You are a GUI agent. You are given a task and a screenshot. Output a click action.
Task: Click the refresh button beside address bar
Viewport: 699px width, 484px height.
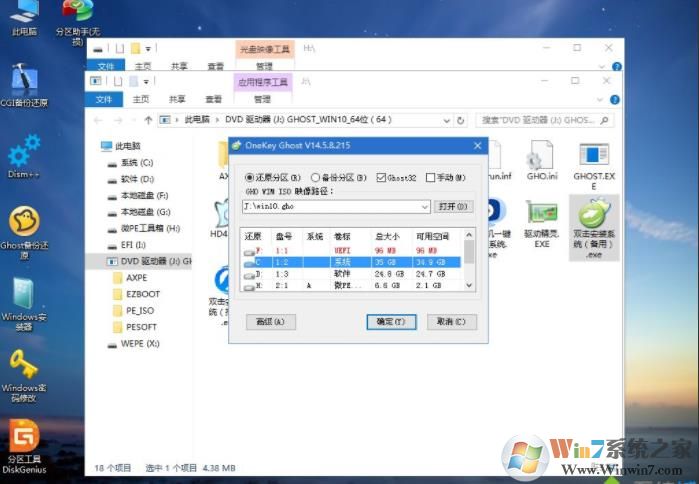click(461, 120)
